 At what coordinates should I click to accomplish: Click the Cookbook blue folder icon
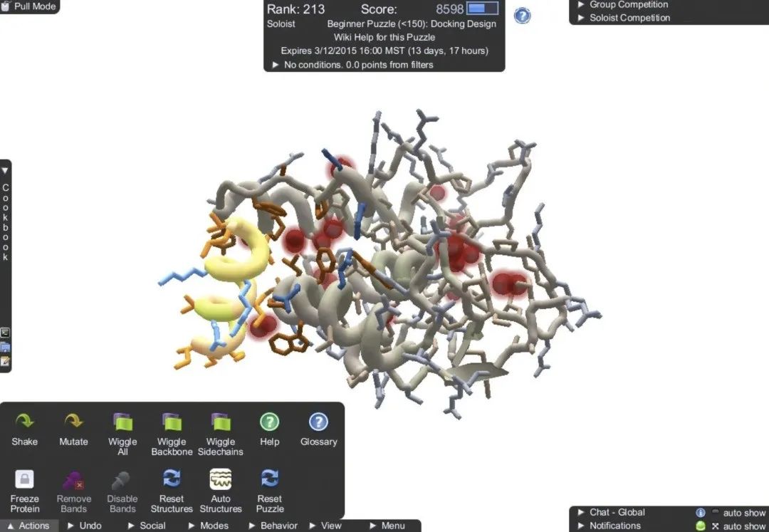pyautogui.click(x=5, y=348)
